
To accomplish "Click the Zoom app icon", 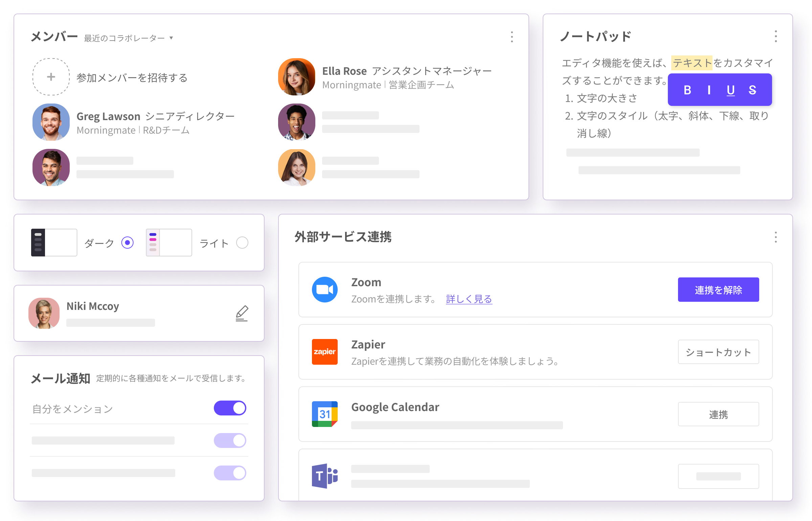I will tap(324, 290).
